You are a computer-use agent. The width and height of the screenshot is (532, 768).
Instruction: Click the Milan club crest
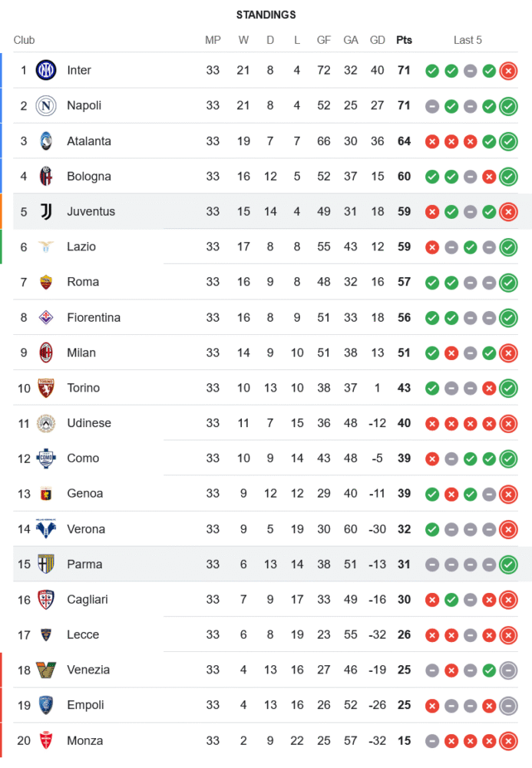(46, 353)
